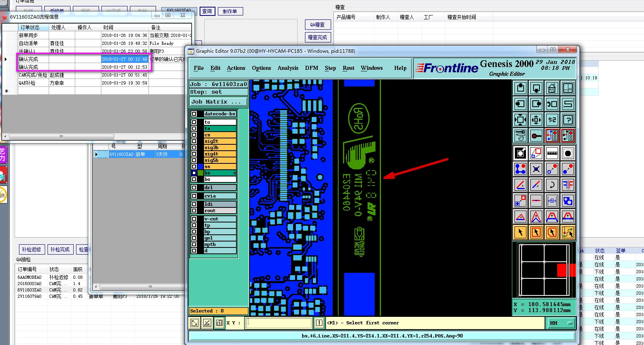Select the plain arrow pointer select tool
The height and width of the screenshot is (345, 644).
[x=520, y=232]
